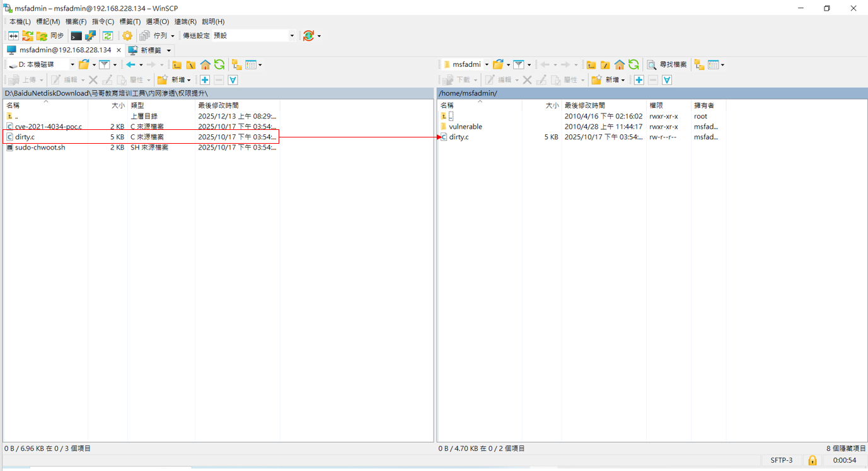Open preferences gear icon
This screenshot has height=471, width=868.
(x=127, y=36)
